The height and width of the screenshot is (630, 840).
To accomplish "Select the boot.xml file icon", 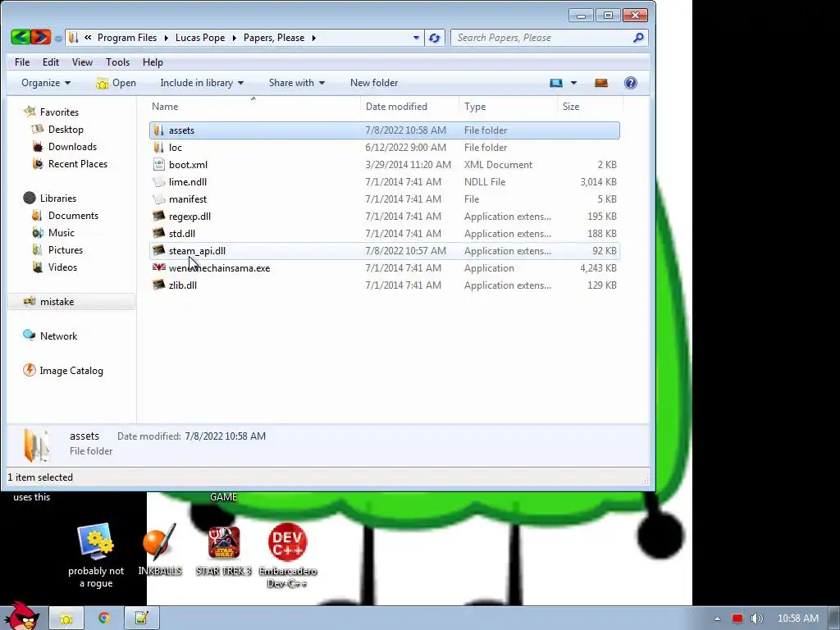I will [158, 164].
